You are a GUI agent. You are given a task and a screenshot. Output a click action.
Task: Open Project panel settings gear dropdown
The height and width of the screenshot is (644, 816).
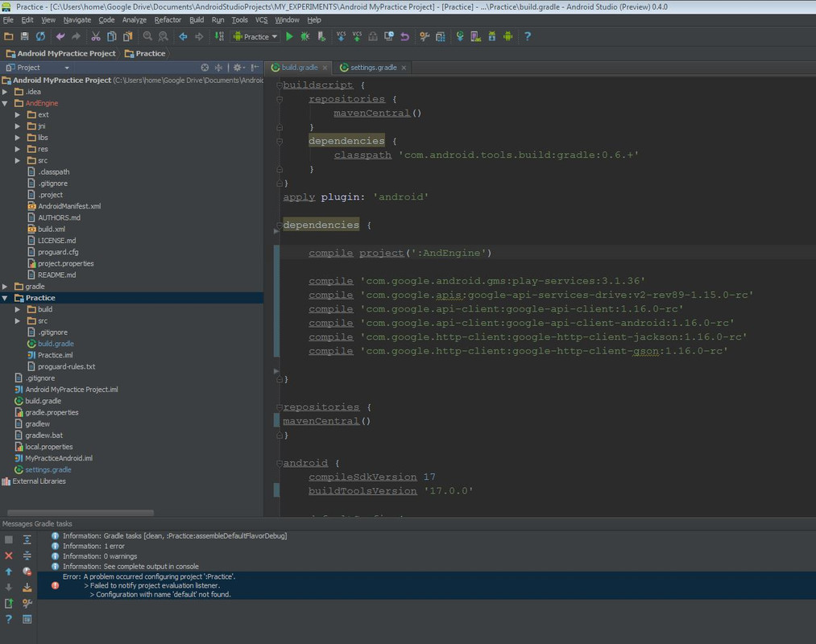click(x=239, y=68)
